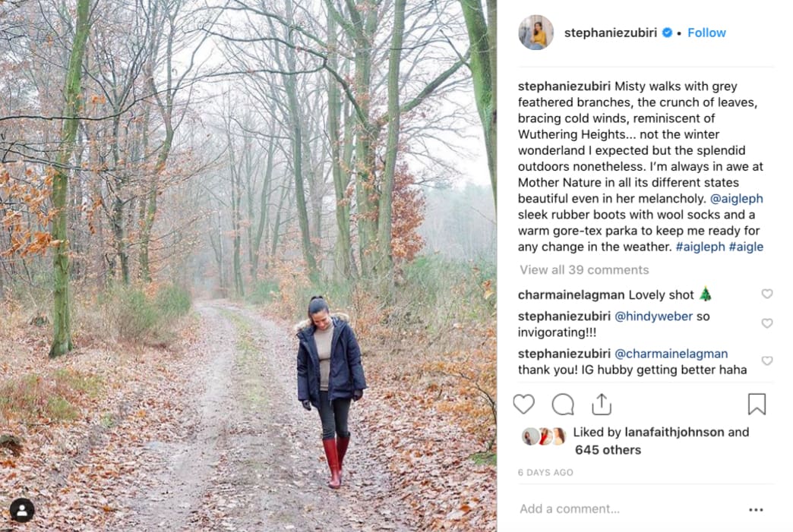The width and height of the screenshot is (793, 532).
Task: Open comments via the speech bubble icon
Action: (563, 405)
